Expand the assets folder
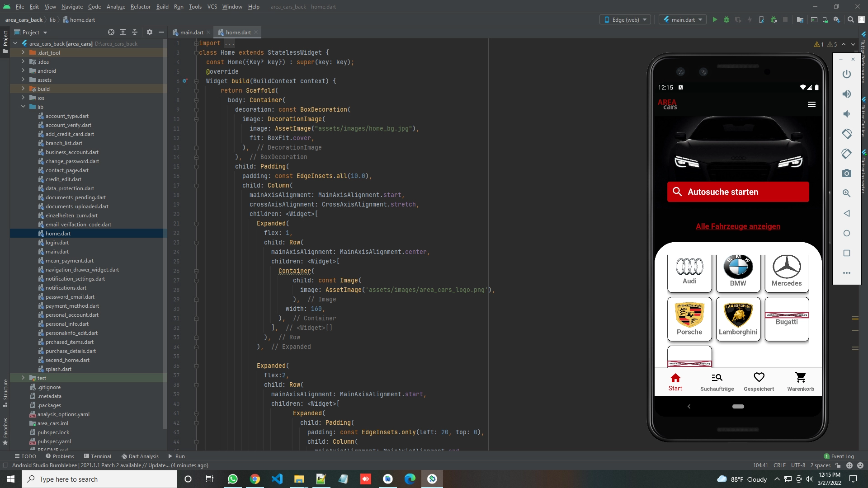The image size is (868, 488). tap(23, 80)
